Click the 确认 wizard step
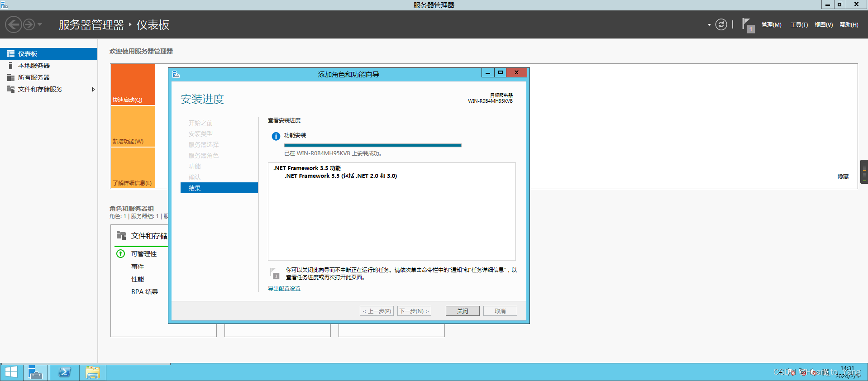The height and width of the screenshot is (381, 868). click(195, 177)
